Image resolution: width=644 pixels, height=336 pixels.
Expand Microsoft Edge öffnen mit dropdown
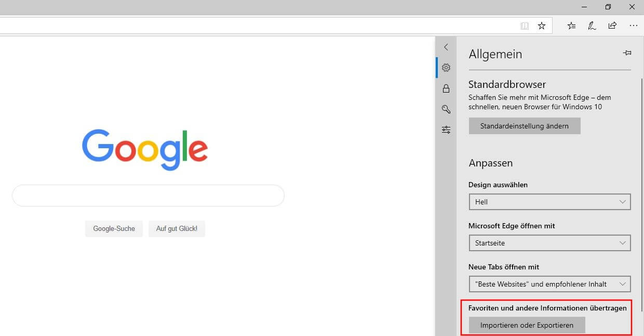point(549,243)
